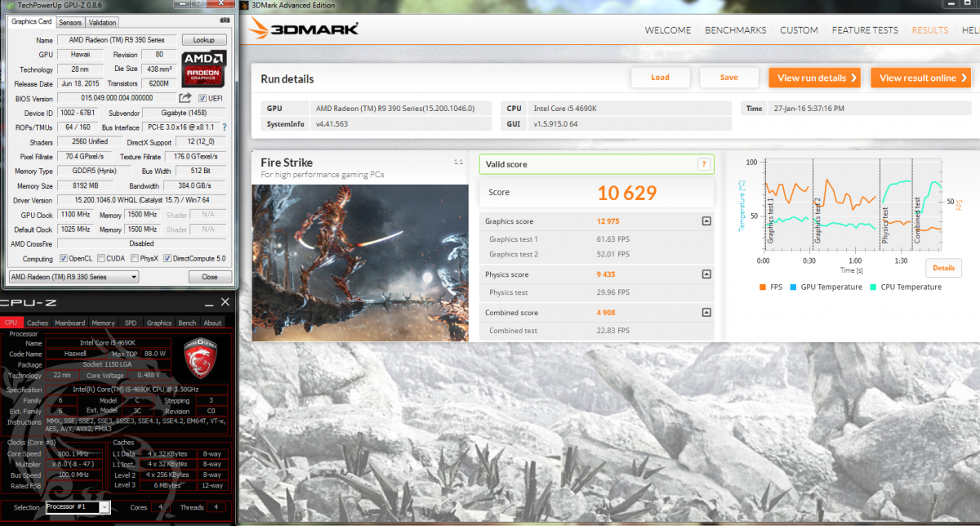Open the Bench tab in CPU-Z

tap(187, 323)
